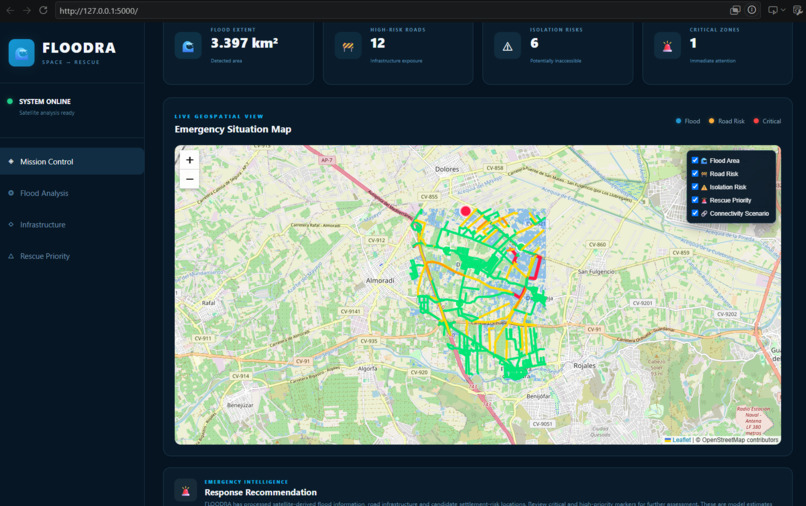Screen dimensions: 806x506
Task: Click the blue Flood legend dot
Action: point(679,121)
